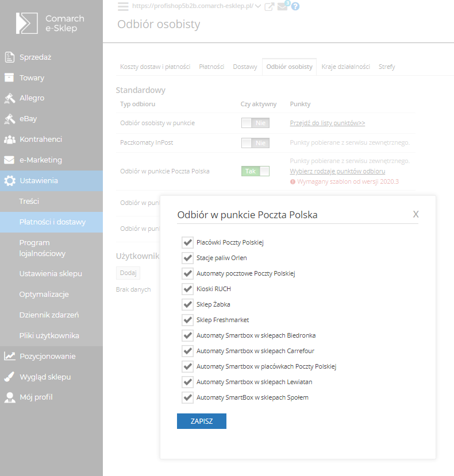Toggle Paczkomaty InPost switch
Screen dimensions: 454x476
(x=255, y=143)
